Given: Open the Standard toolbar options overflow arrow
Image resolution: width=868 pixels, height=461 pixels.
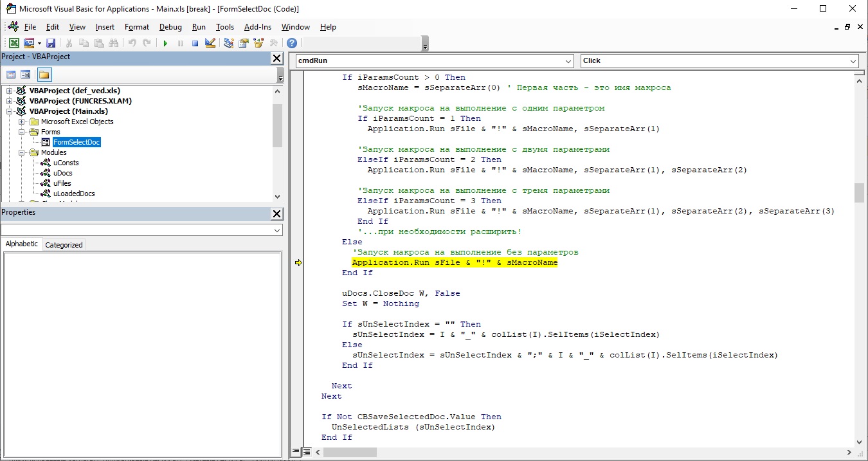Looking at the screenshot, I should click(425, 43).
